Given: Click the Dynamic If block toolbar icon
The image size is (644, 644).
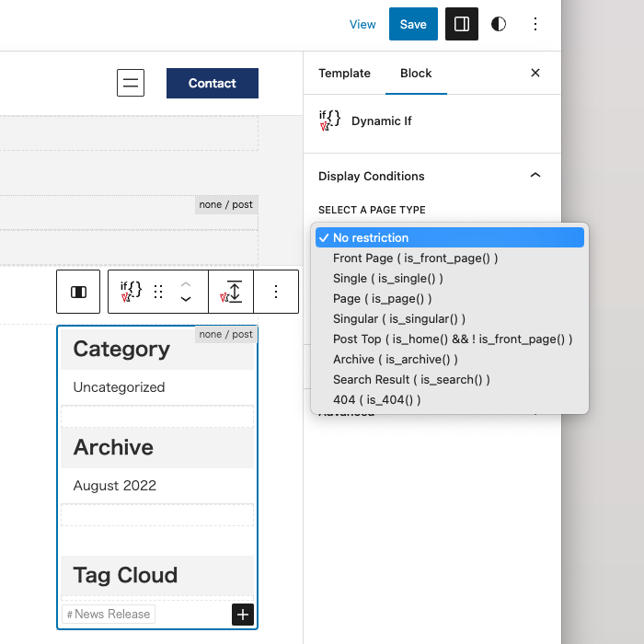Looking at the screenshot, I should [131, 292].
